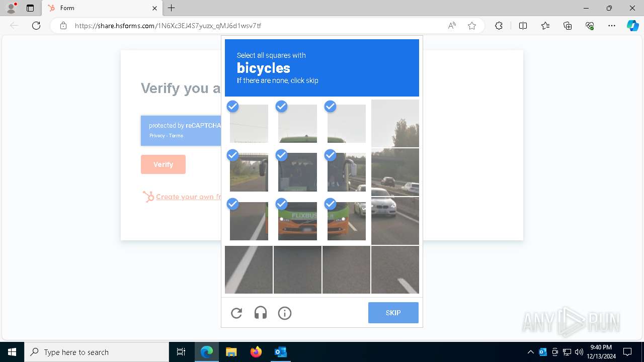Select bottom-left road lane marking tile

[249, 269]
